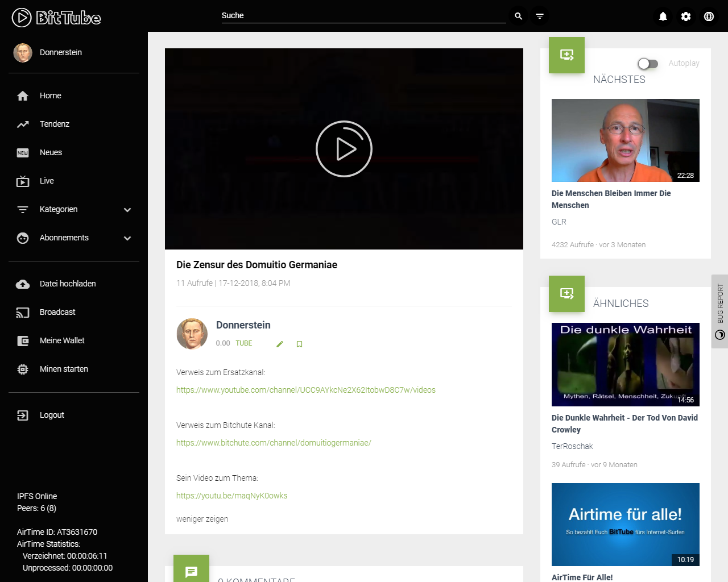Open the YouTube Ersatzkanal link
Screen dimensions: 728x582
click(306, 390)
